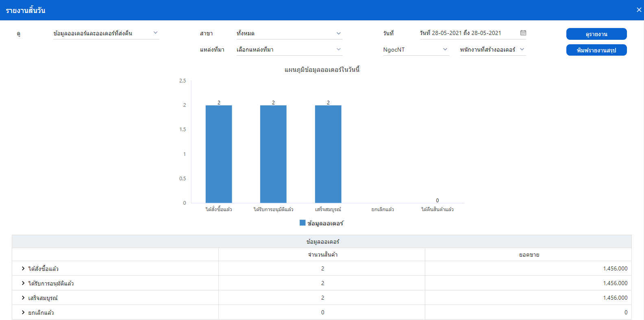Click the จำนวนสินค้า column header
The image size is (644, 320).
(x=322, y=255)
